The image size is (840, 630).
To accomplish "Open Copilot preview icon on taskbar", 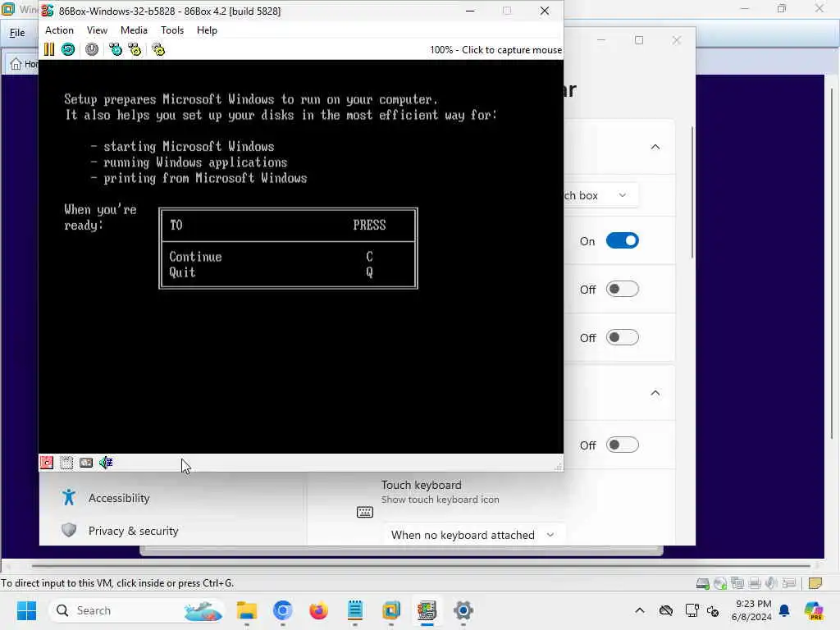I will point(815,610).
